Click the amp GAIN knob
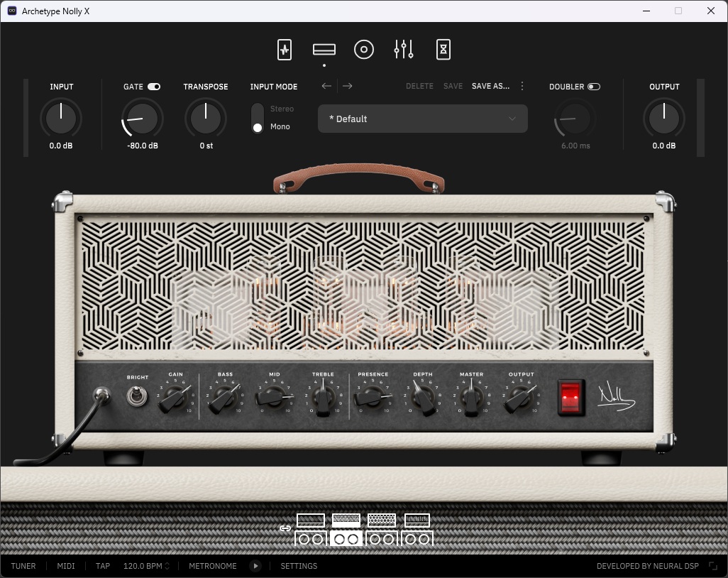The image size is (728, 578). point(175,397)
